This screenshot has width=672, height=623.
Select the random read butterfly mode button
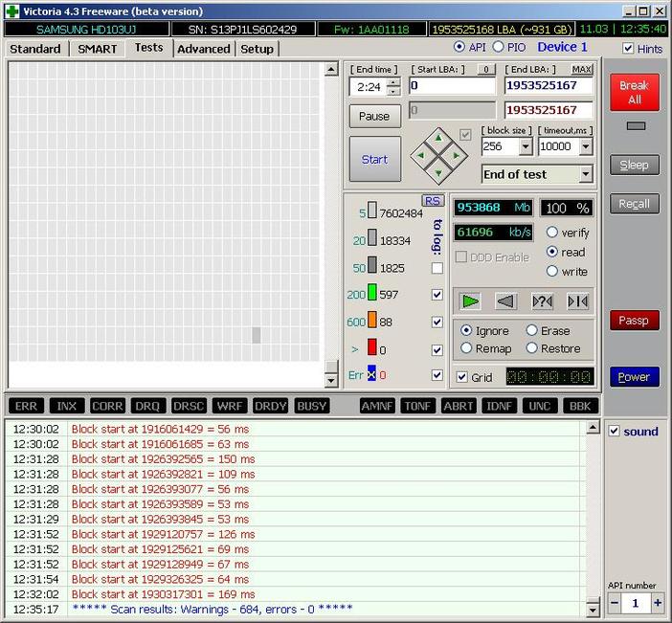tap(542, 301)
